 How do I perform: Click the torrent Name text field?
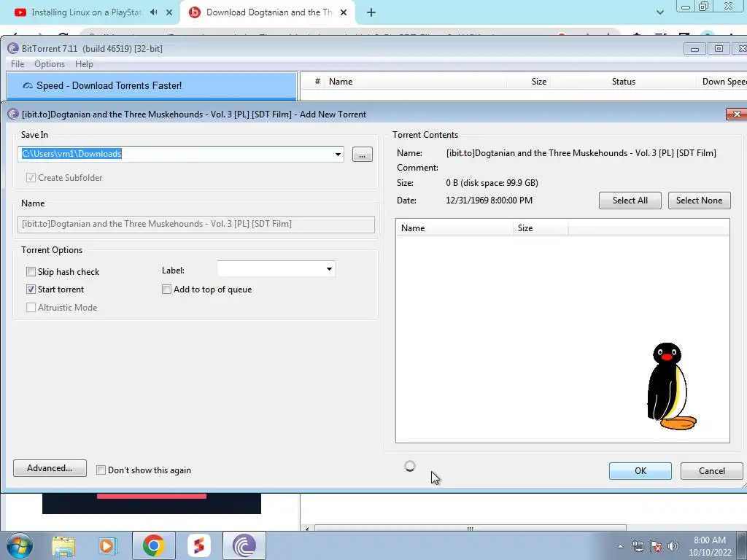(x=196, y=224)
